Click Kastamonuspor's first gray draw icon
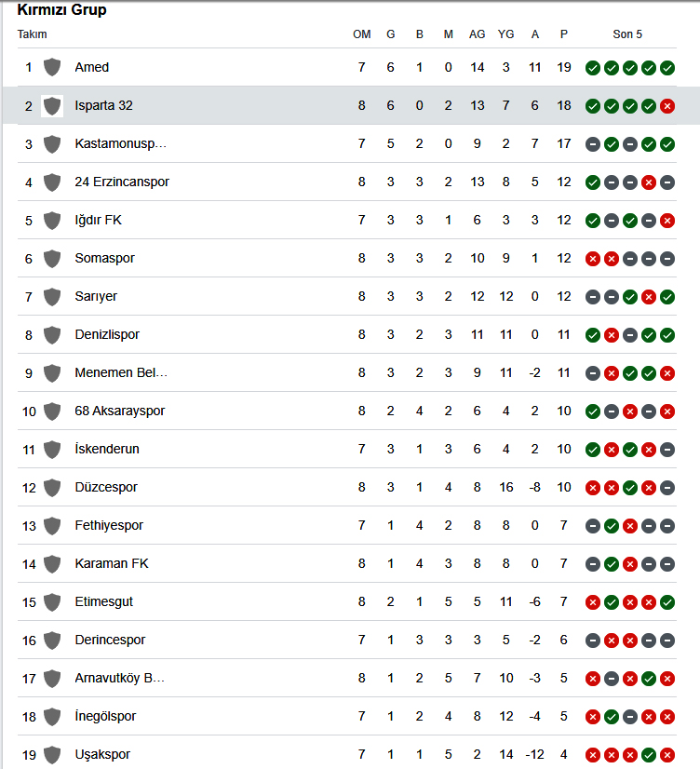700x769 pixels. tap(593, 144)
